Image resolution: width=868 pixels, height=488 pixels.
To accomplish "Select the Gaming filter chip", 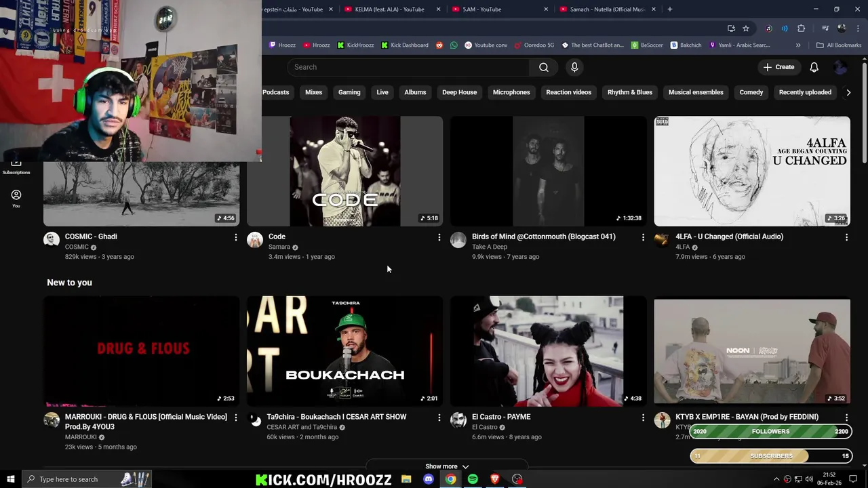I will pyautogui.click(x=349, y=92).
